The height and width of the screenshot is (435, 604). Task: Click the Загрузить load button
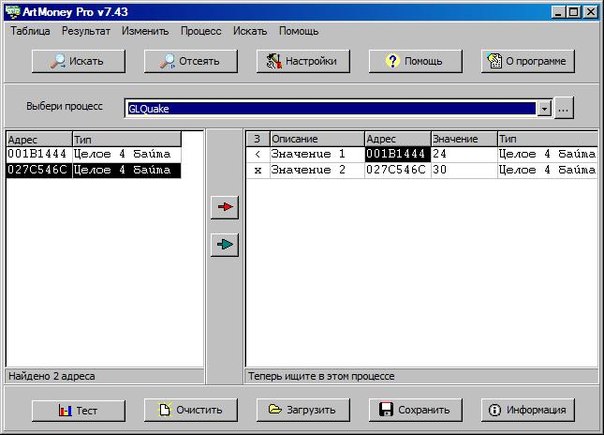coord(303,410)
